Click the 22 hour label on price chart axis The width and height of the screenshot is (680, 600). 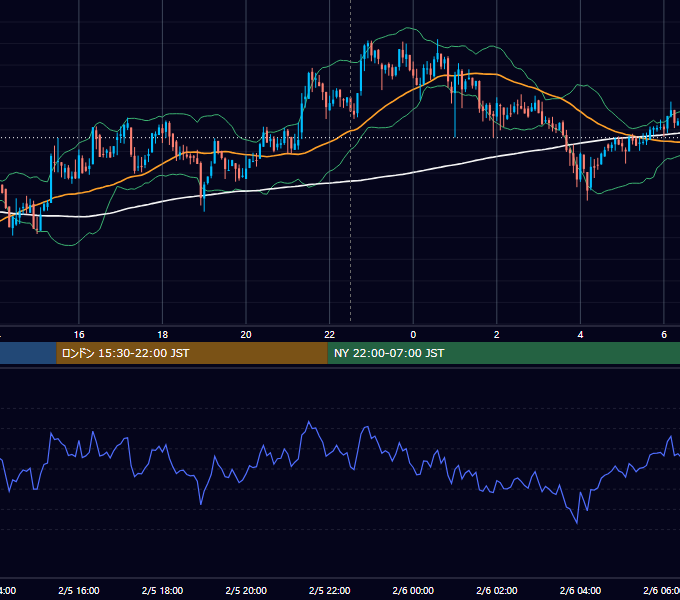tap(330, 335)
